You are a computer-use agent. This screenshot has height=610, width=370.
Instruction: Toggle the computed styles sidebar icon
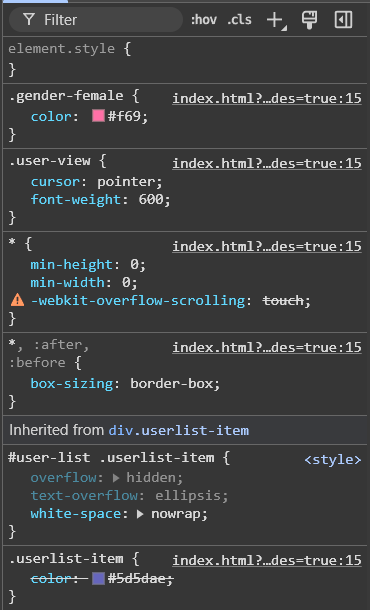[x=344, y=20]
